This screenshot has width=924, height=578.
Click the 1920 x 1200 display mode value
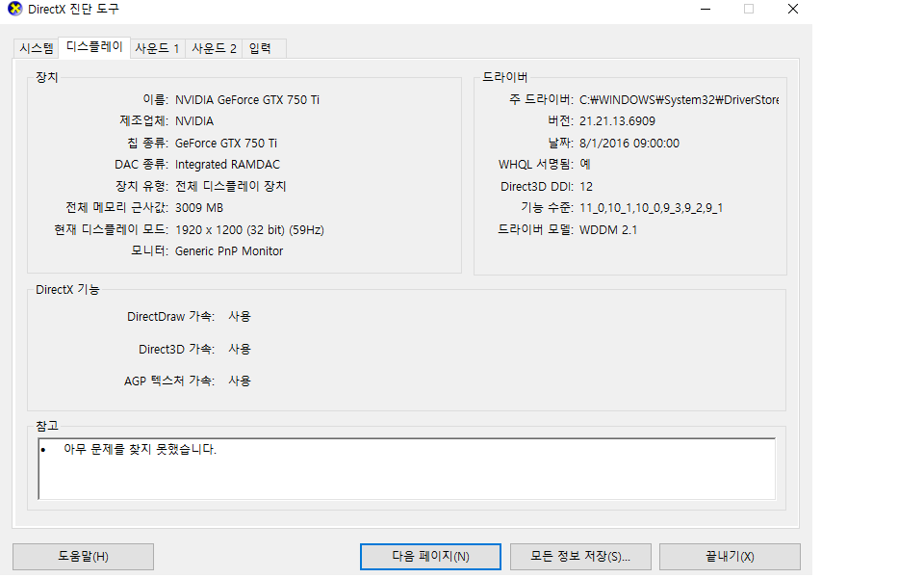(249, 229)
